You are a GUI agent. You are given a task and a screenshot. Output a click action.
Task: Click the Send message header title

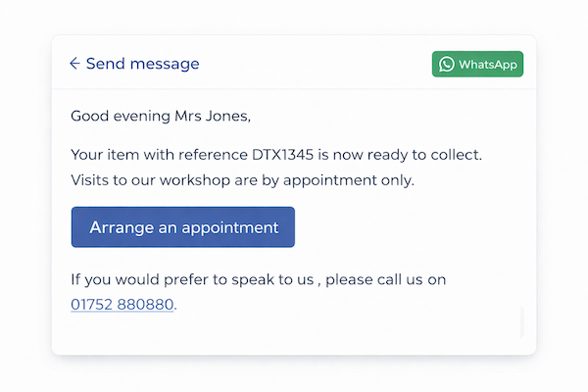[x=142, y=64]
